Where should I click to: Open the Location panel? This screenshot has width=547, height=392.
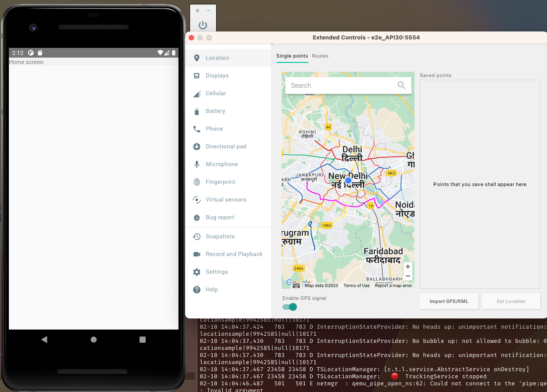217,58
